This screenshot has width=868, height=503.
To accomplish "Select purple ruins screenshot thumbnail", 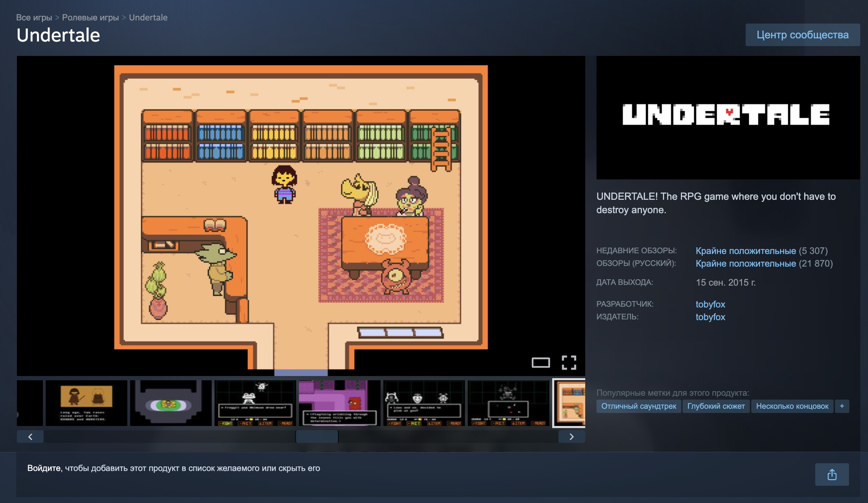I will click(x=340, y=403).
